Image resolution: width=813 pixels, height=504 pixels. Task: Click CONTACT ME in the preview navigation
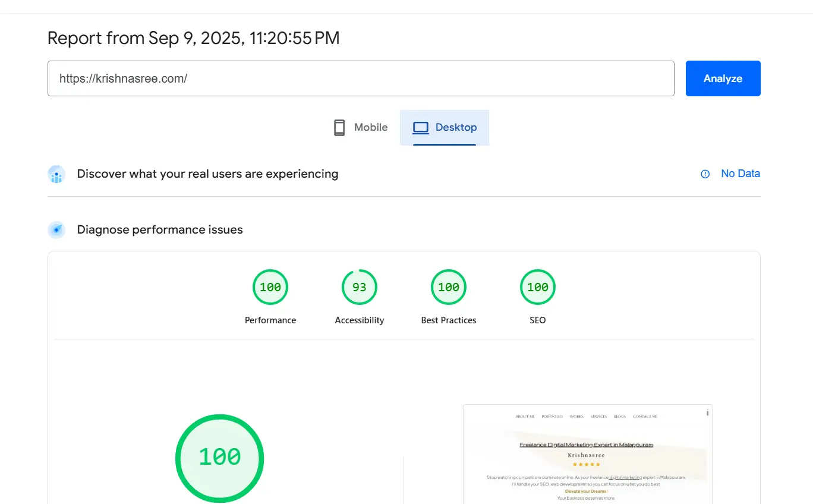click(645, 417)
